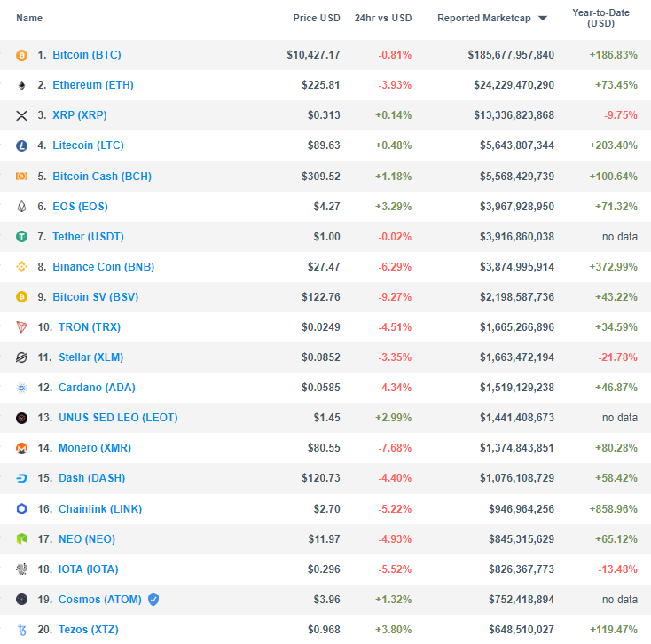Open the EOS (EOS) link

point(80,207)
